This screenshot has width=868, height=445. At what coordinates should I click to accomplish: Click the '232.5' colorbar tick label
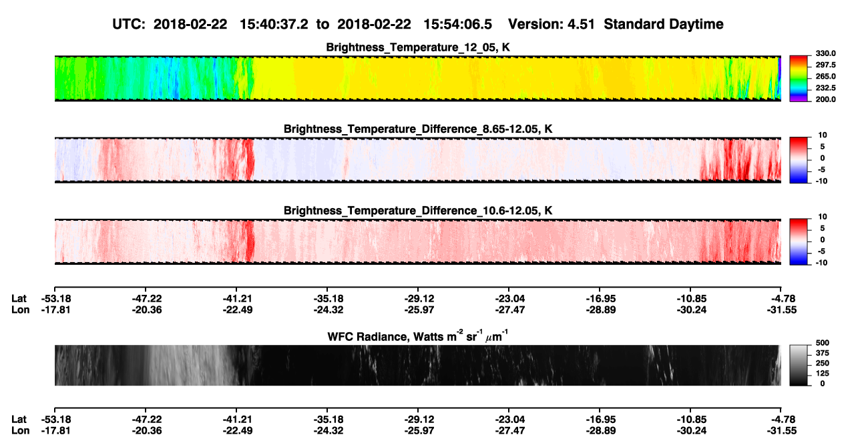(x=825, y=87)
